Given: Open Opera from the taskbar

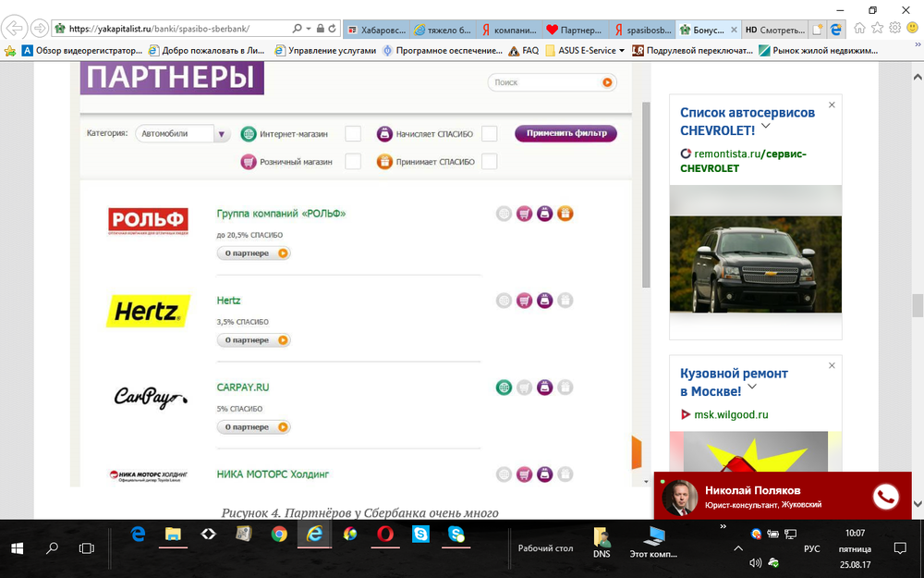Looking at the screenshot, I should click(x=385, y=534).
